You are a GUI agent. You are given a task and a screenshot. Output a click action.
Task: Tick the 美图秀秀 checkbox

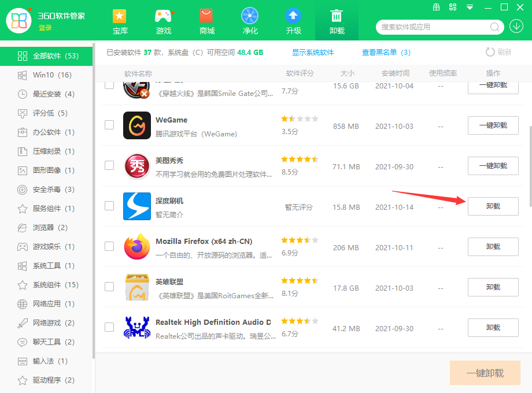(x=109, y=165)
